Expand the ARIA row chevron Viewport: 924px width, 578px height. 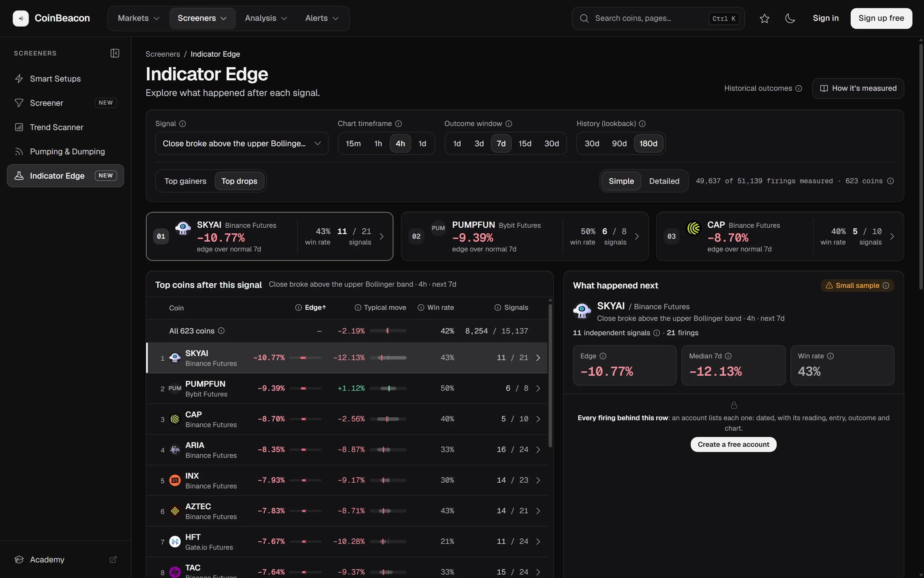538,450
